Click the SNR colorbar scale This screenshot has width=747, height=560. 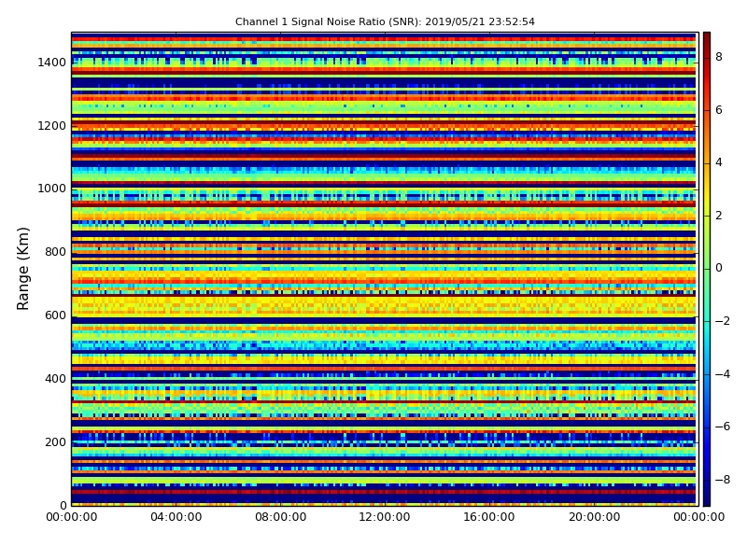(707, 269)
